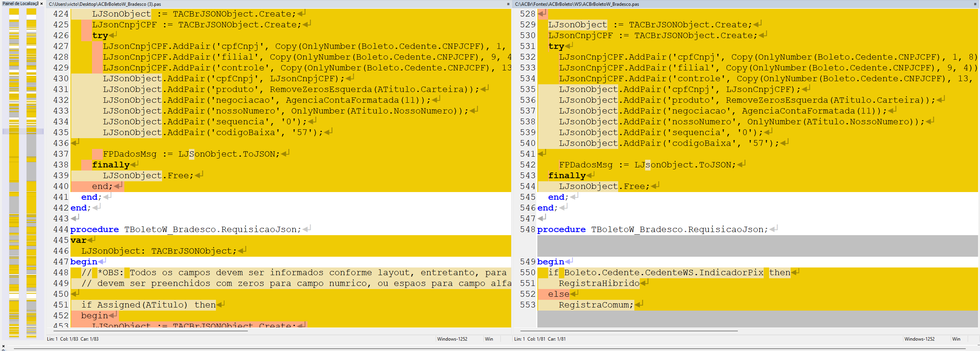980x351 pixels.
Task: Click 'LJSonObject: TACBrJSONObject;' on line 446
Action: [x=159, y=251]
